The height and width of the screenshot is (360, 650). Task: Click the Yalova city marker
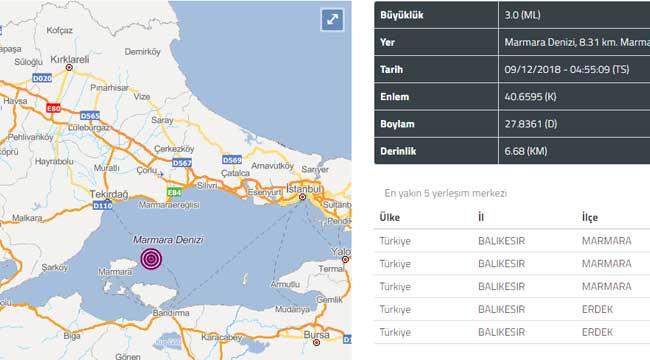pos(345,260)
